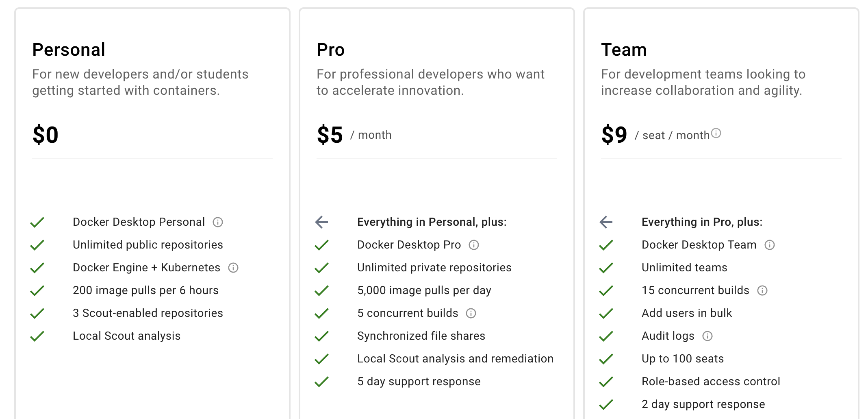Click checkmark beside Unlimited private repositories
The height and width of the screenshot is (419, 868).
(321, 268)
